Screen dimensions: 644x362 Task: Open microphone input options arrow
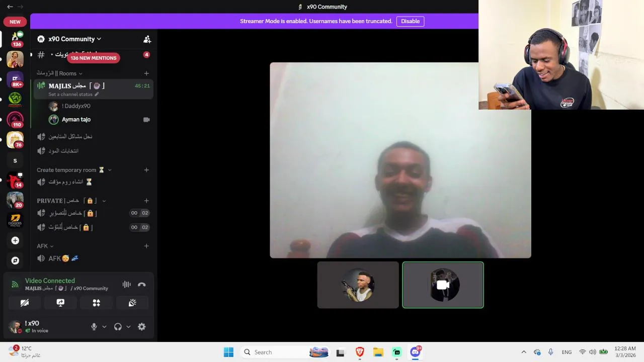[104, 327]
